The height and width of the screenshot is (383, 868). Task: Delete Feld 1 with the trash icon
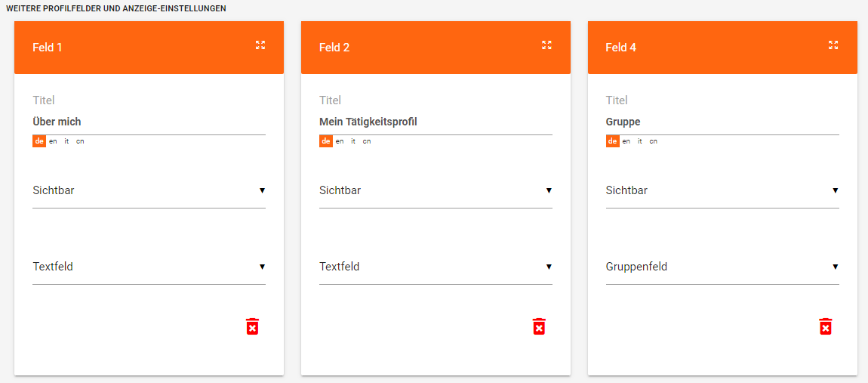click(x=252, y=326)
